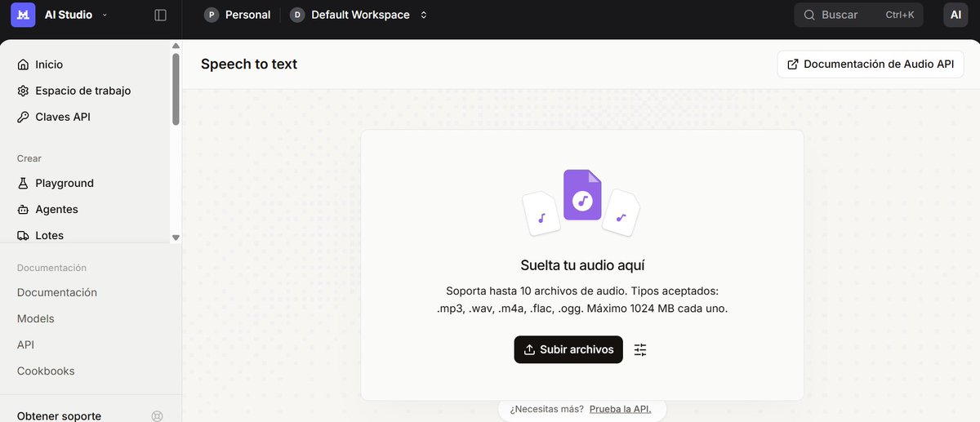Click the lifebuoy icon beside Obtener soporte

tap(158, 415)
